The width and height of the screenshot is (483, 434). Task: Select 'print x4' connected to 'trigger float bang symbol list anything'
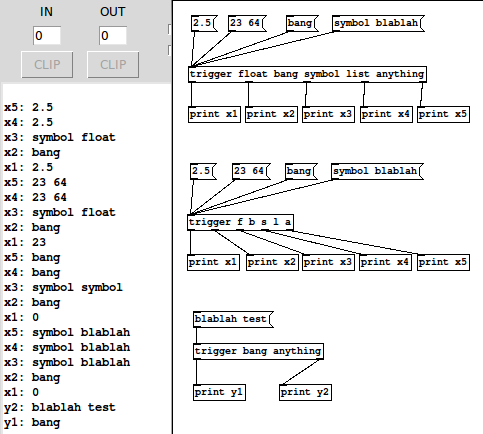(386, 114)
